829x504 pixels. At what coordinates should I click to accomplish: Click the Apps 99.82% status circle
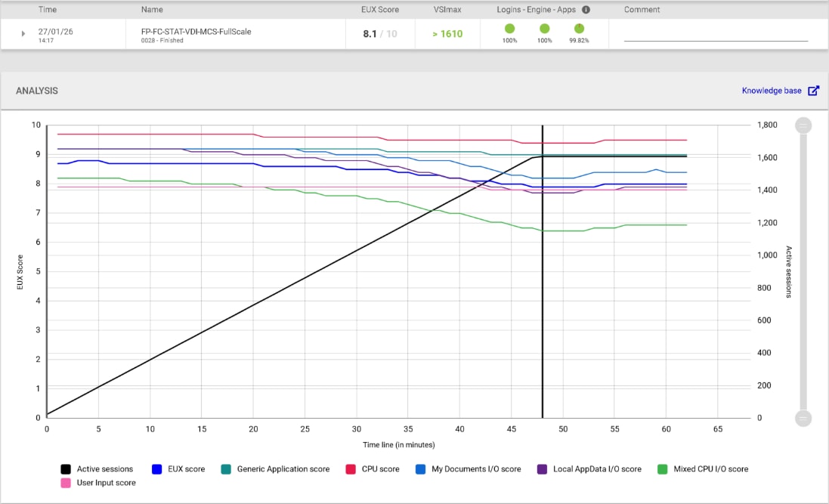[x=579, y=29]
